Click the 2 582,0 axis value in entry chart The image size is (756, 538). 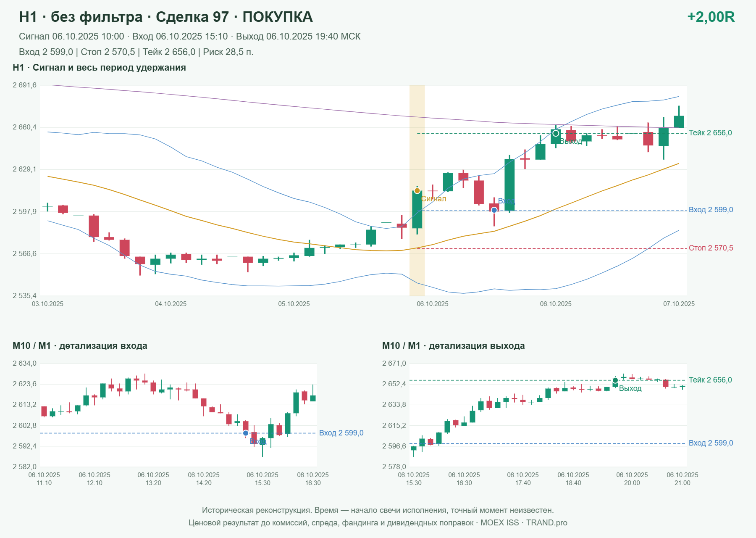[x=25, y=467]
